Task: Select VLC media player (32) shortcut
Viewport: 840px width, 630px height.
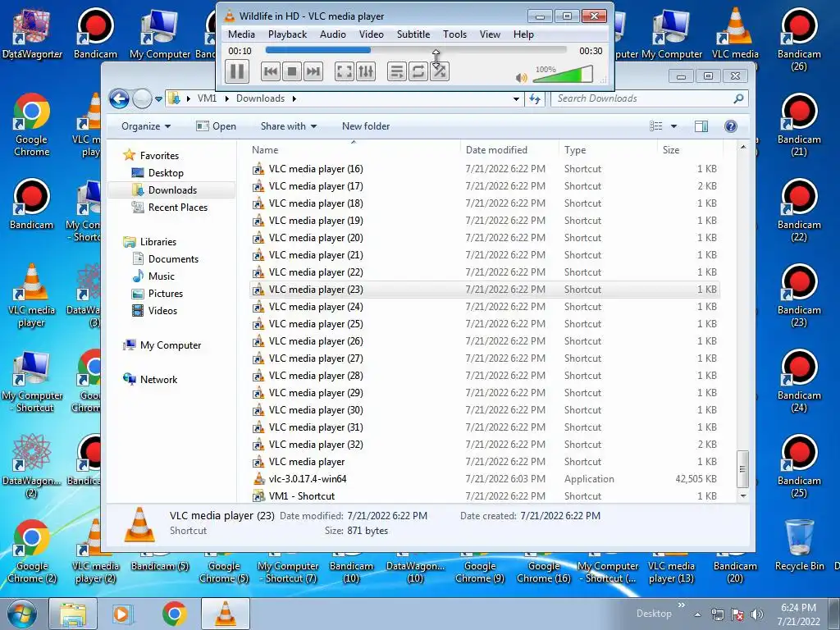Action: 485,445
